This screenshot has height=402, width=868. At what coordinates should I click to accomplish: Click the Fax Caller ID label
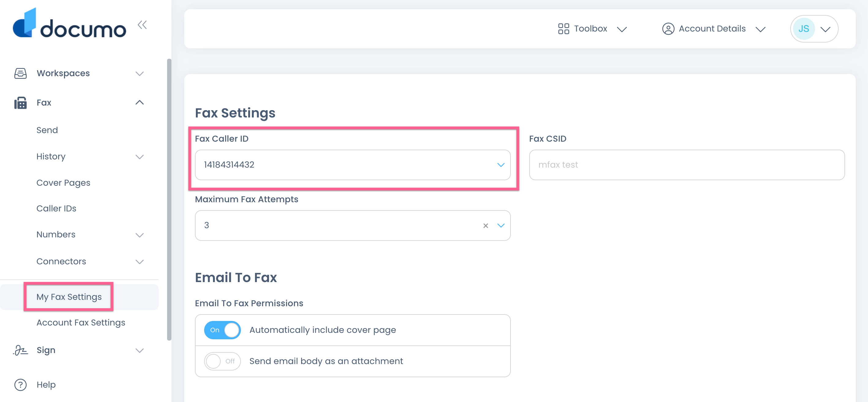pos(222,139)
